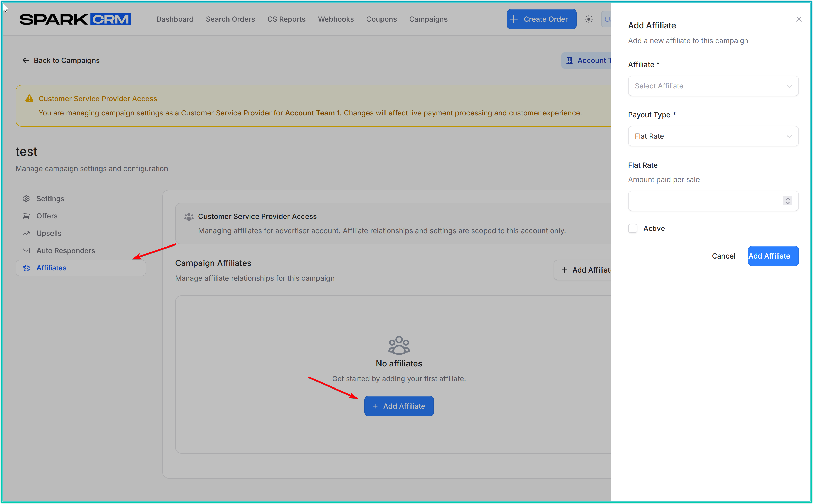Image resolution: width=813 pixels, height=504 pixels.
Task: Check the Active checkbox
Action: coord(633,229)
